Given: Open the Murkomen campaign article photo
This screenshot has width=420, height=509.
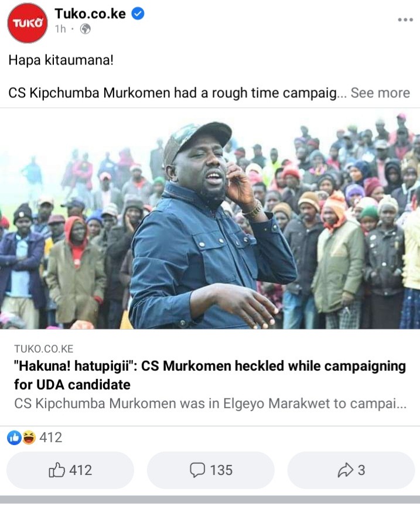Looking at the screenshot, I should pos(210,219).
